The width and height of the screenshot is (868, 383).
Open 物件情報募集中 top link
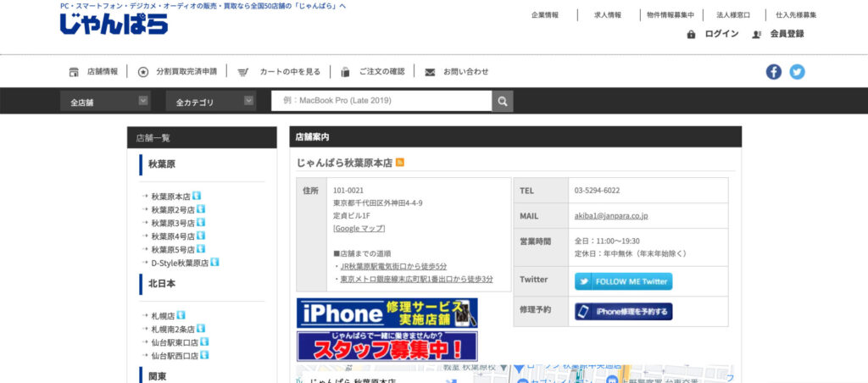[670, 15]
